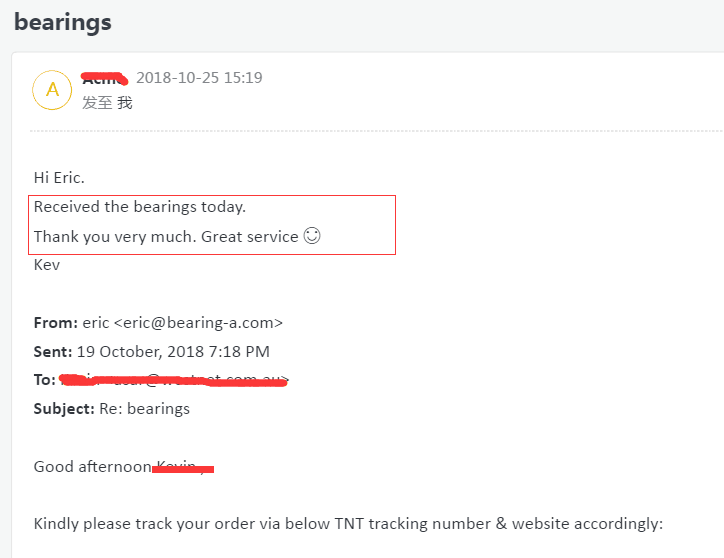Click the Good afternoon greeting
Image resolution: width=724 pixels, height=558 pixels.
(x=92, y=467)
